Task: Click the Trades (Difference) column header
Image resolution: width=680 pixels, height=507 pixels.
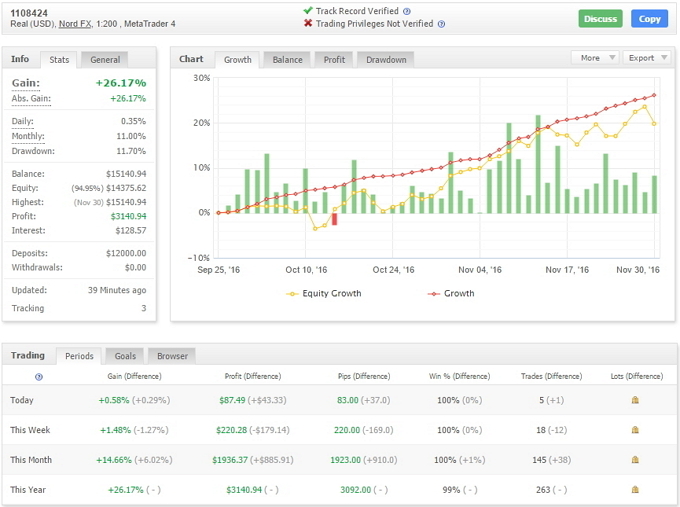Action: tap(552, 376)
